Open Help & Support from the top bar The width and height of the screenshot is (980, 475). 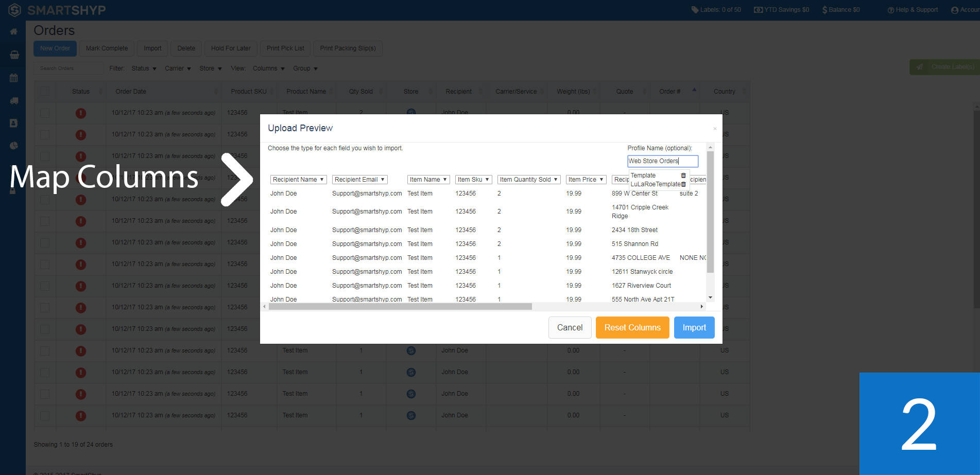[x=913, y=9]
